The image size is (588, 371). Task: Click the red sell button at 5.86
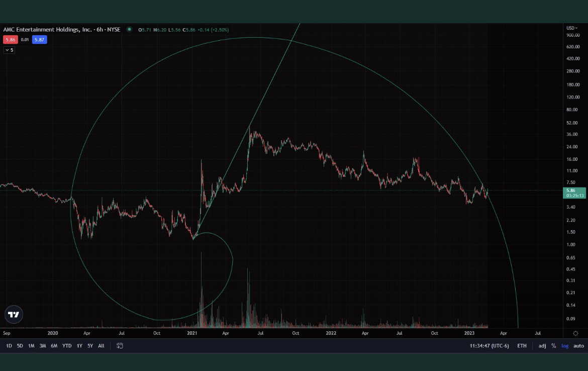point(10,40)
